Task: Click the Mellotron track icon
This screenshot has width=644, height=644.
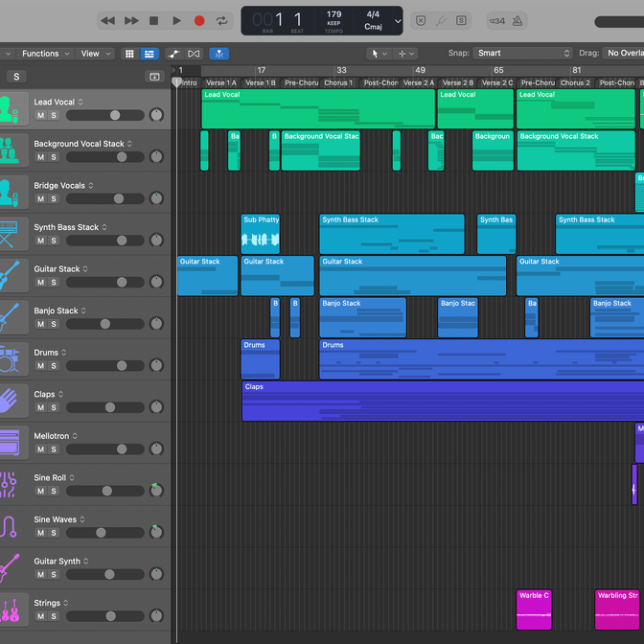Action: (x=10, y=443)
